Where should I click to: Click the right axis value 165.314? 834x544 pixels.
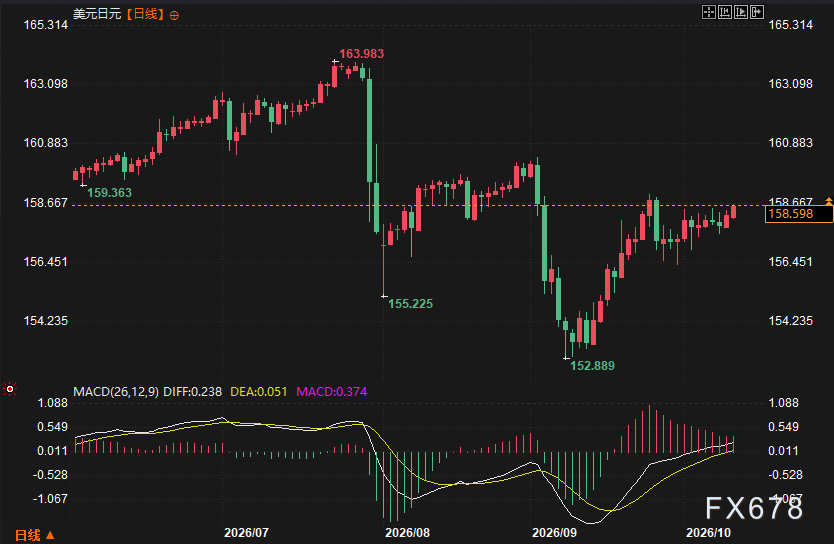coord(791,25)
